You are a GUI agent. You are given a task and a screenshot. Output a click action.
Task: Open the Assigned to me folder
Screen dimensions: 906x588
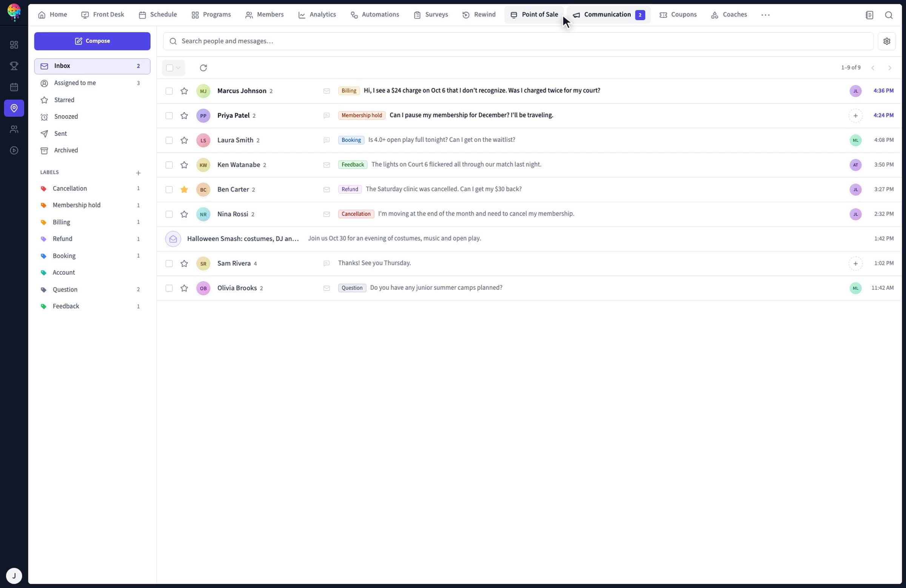(x=92, y=83)
